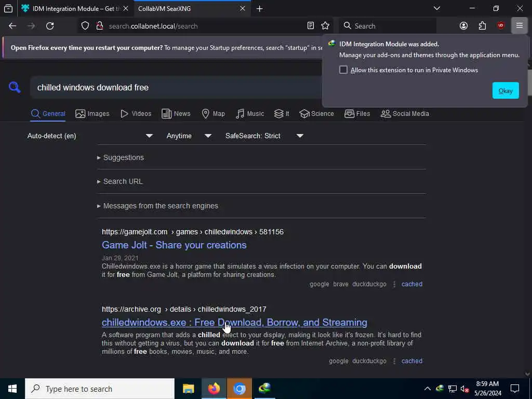Open the Game Jolt result link

(x=174, y=245)
